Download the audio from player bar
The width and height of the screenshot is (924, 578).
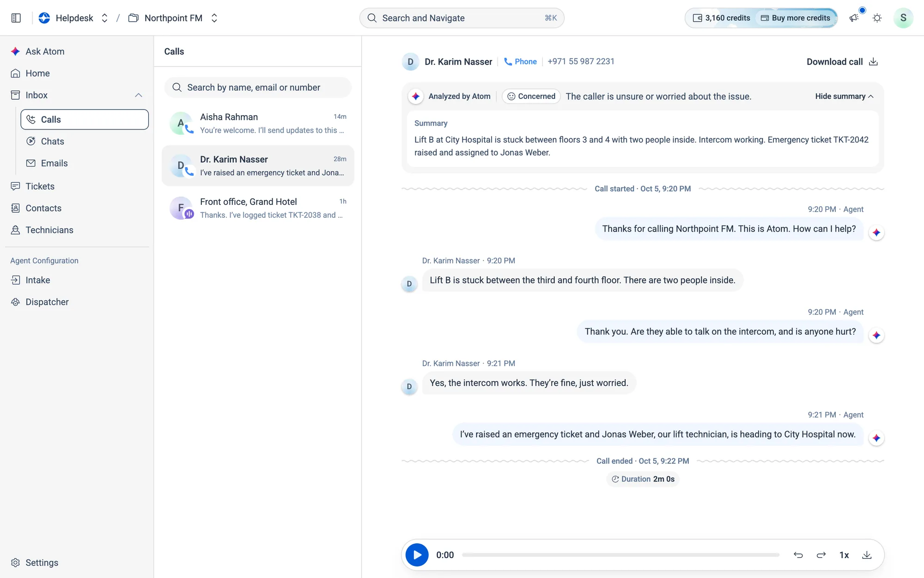pyautogui.click(x=867, y=555)
